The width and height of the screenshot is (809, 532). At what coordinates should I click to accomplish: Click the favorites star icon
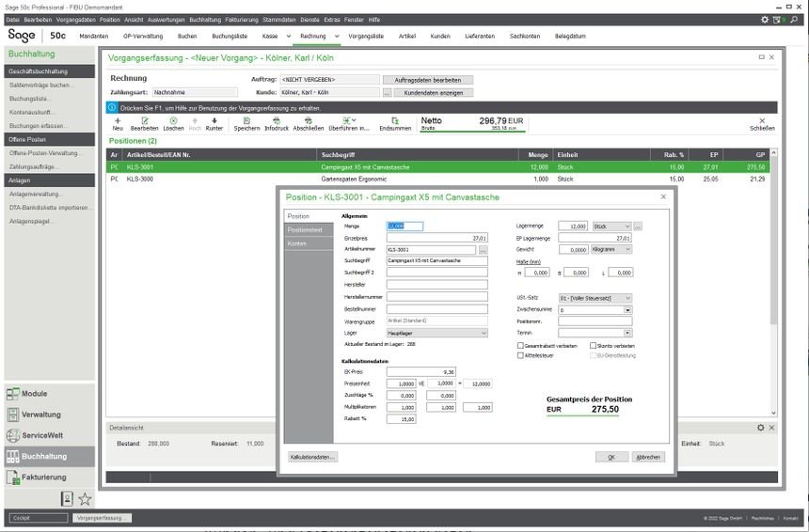click(85, 499)
